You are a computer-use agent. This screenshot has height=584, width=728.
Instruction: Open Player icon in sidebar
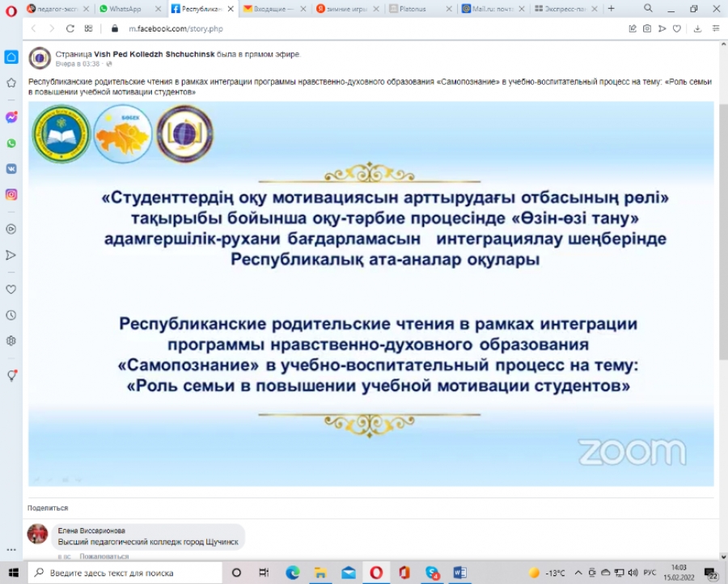[x=11, y=229]
